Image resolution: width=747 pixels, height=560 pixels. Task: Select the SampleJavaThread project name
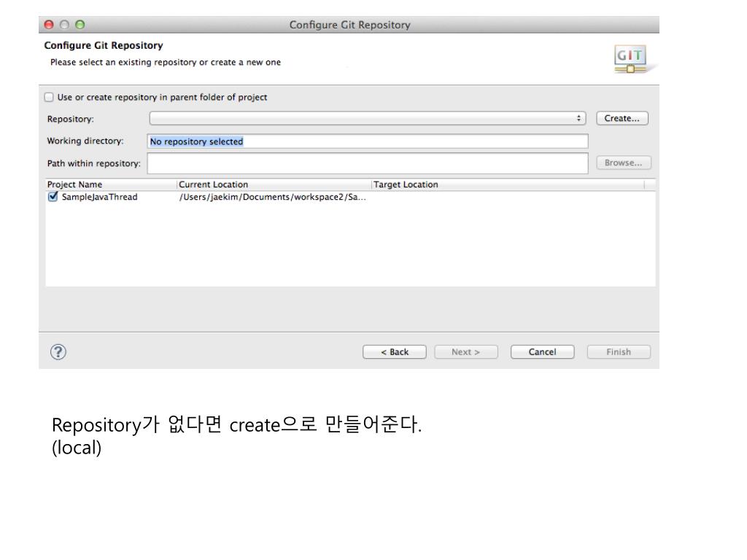pos(99,197)
